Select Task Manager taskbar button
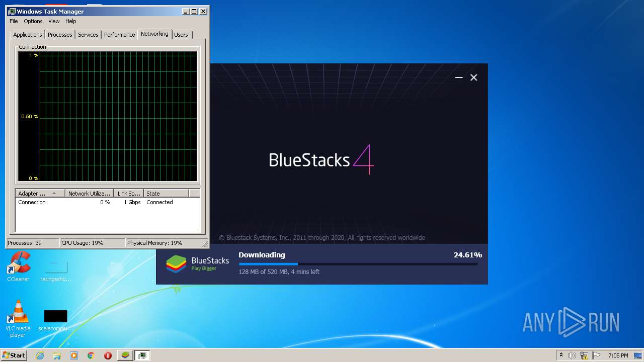644x362 pixels. [x=142, y=355]
